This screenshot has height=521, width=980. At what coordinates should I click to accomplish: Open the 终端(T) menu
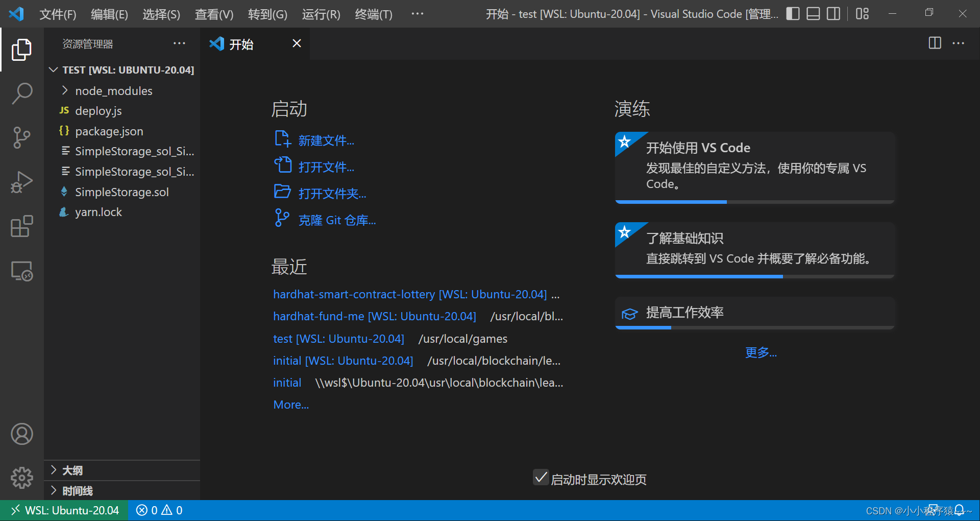374,14
